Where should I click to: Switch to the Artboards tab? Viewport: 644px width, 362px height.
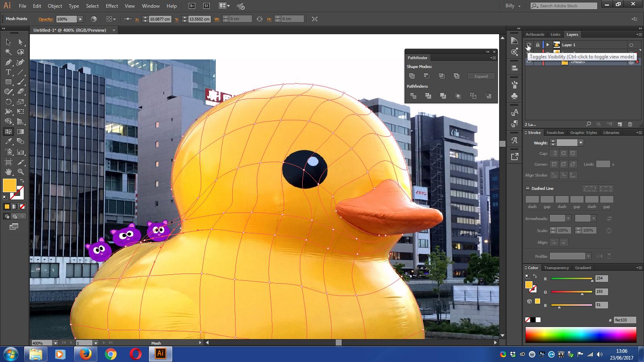(x=535, y=35)
